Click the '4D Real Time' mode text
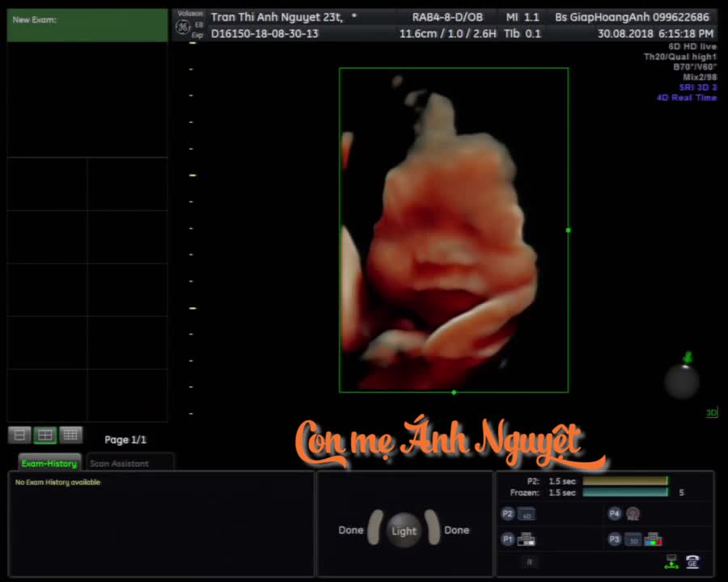The width and height of the screenshot is (728, 582). pos(687,98)
